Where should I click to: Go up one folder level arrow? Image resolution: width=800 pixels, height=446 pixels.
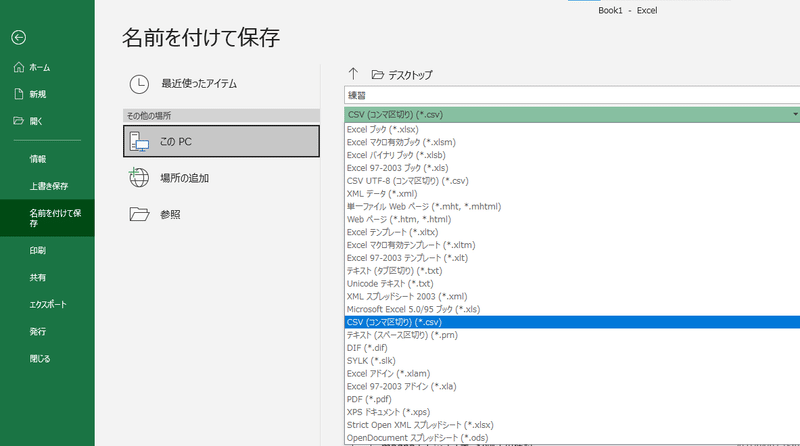coord(353,74)
